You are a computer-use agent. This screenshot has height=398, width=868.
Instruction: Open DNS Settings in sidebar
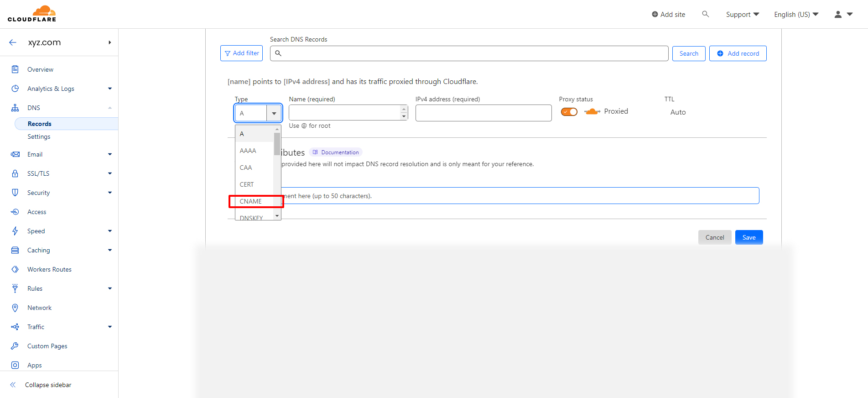point(39,136)
